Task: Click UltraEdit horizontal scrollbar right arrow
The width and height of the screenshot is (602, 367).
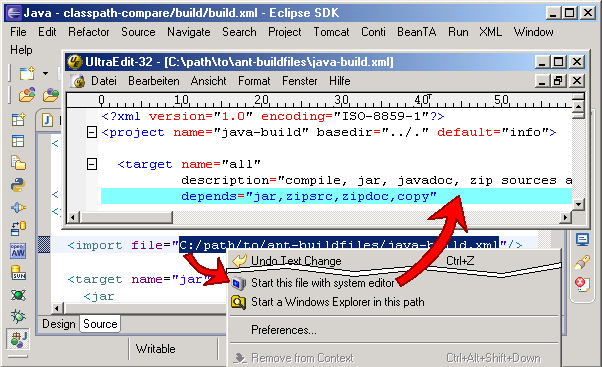Action: pyautogui.click(x=565, y=218)
